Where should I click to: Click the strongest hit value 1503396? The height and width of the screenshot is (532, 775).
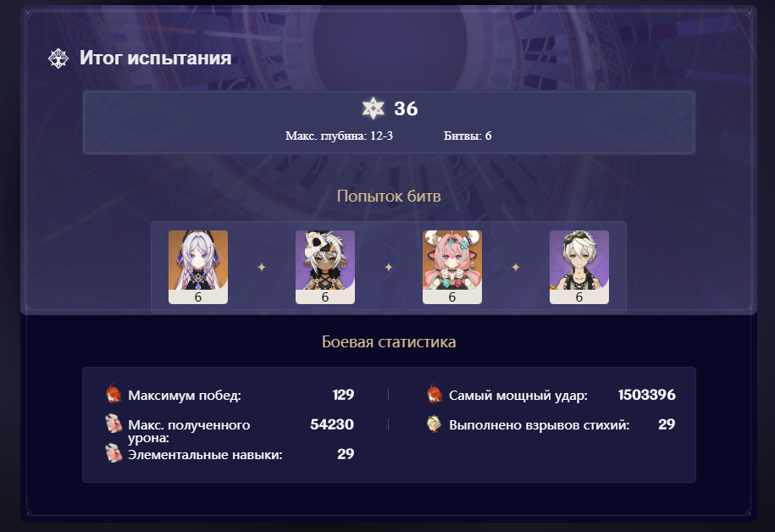click(646, 395)
